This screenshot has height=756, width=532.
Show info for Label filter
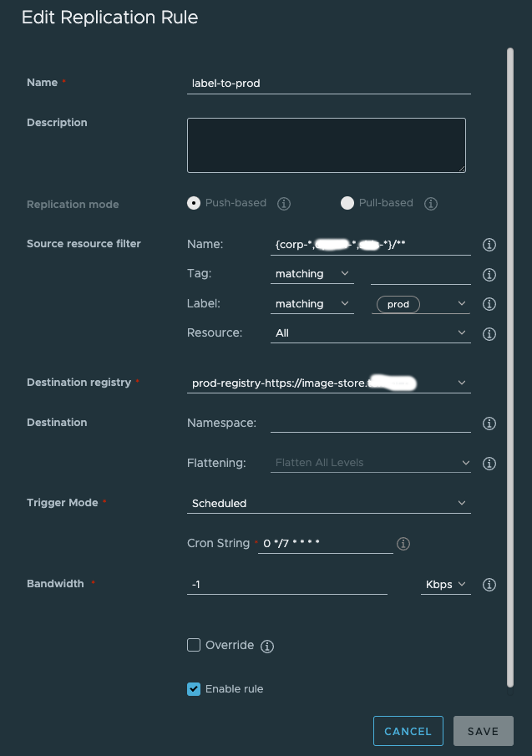click(x=489, y=304)
